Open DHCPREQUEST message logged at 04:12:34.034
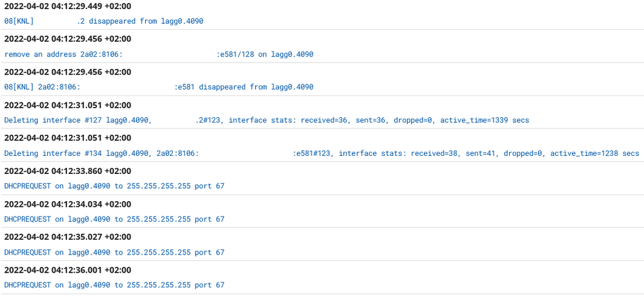The image size is (644, 299). click(x=114, y=219)
